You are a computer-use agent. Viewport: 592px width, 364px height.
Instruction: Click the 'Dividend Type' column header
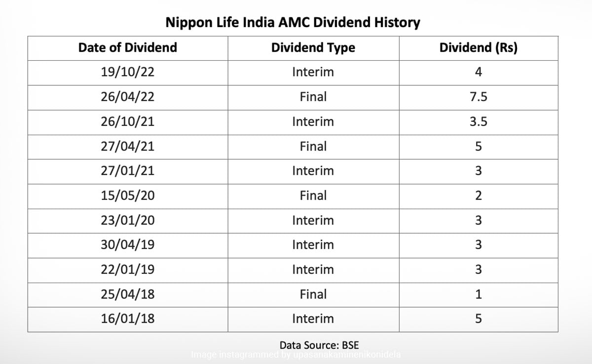pos(313,48)
